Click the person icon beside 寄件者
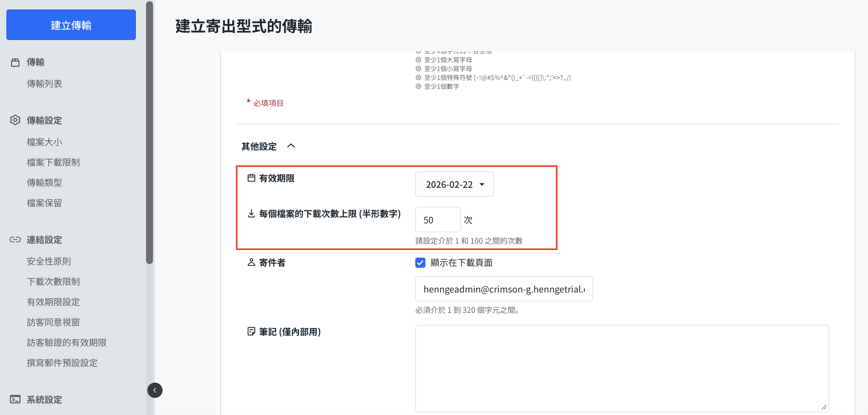The image size is (868, 415). point(251,262)
